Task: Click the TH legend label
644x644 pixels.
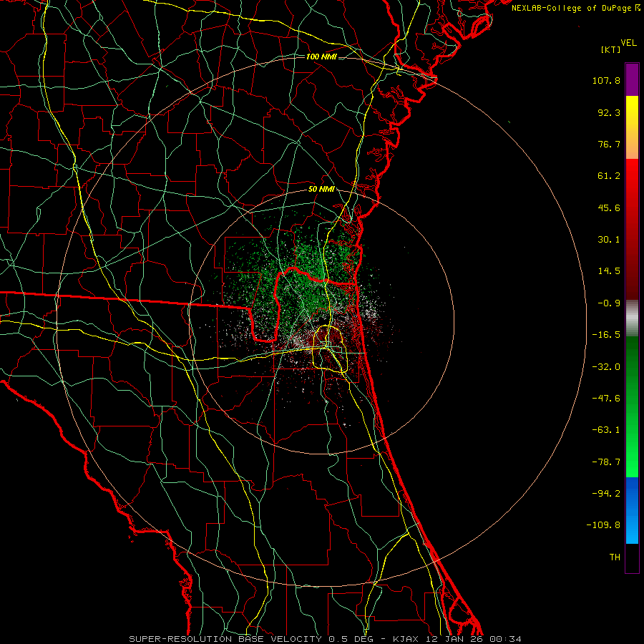Action: pos(615,557)
